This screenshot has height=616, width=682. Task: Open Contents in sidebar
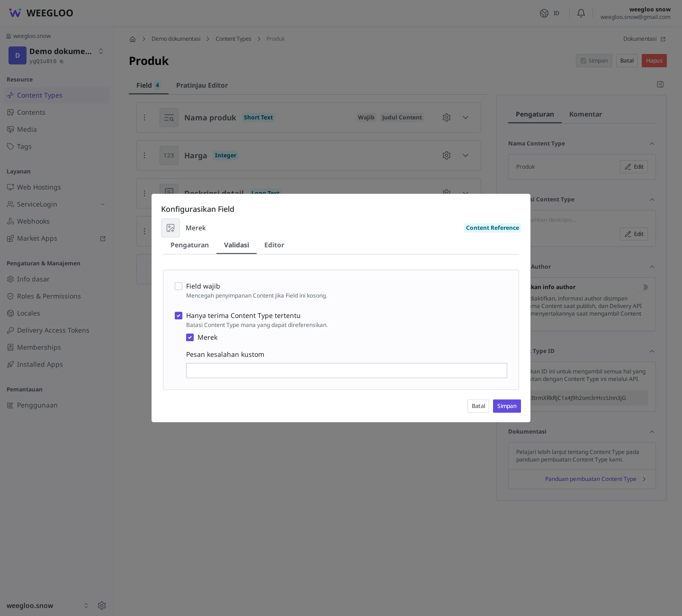click(57, 112)
